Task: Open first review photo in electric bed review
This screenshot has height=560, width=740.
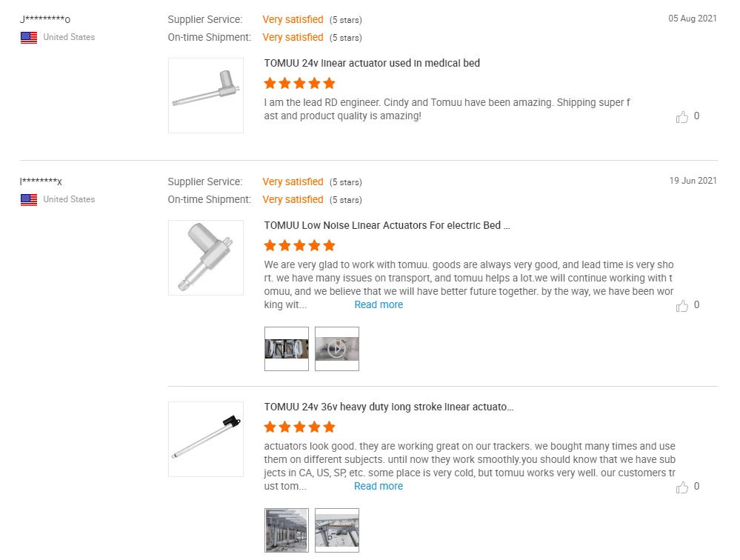Action: click(287, 349)
